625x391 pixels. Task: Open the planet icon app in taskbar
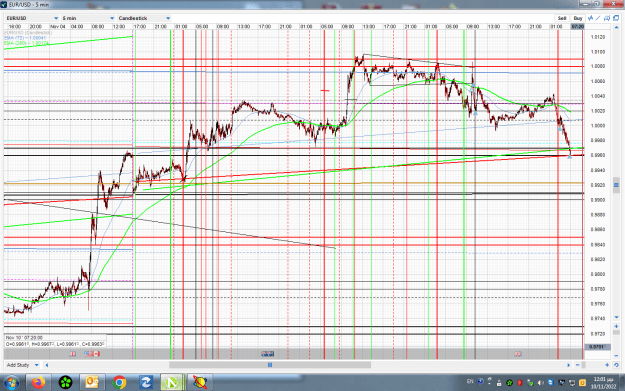(x=200, y=383)
